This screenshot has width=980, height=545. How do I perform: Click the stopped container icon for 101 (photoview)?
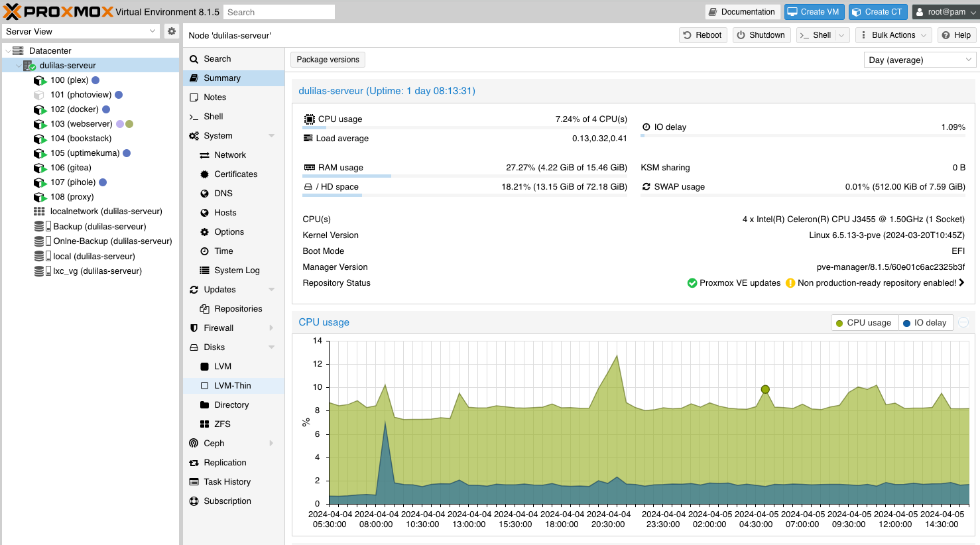pyautogui.click(x=40, y=95)
